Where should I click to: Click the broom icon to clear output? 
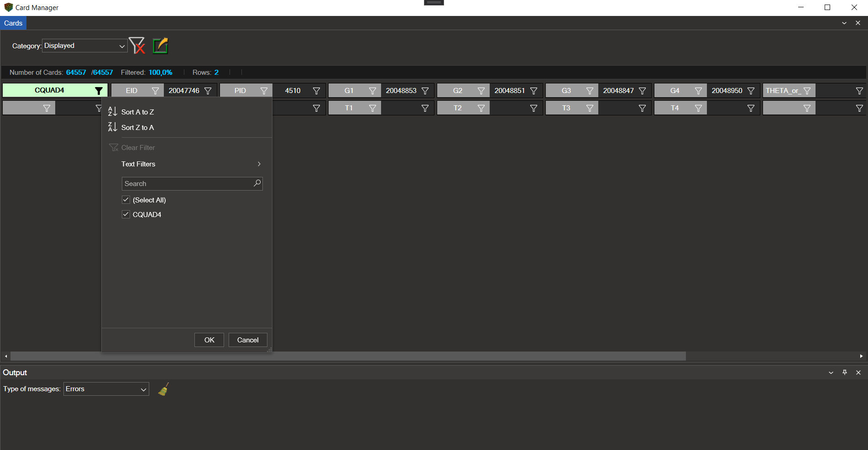tap(163, 389)
